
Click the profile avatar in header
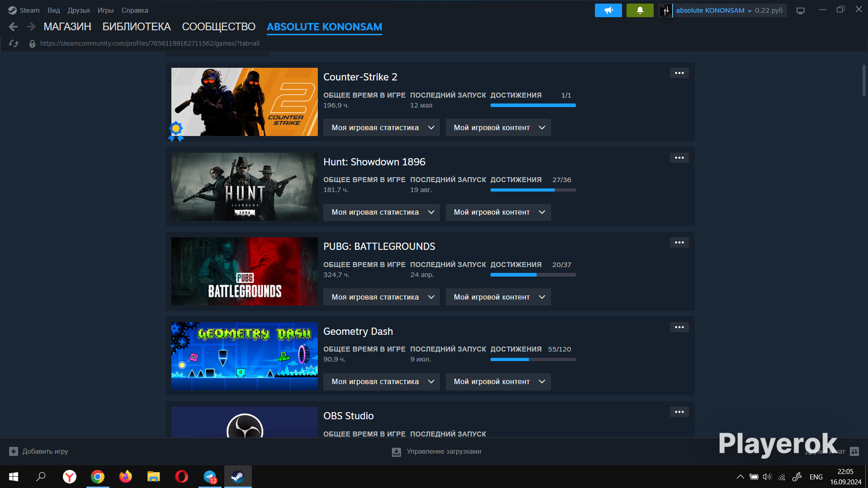665,10
